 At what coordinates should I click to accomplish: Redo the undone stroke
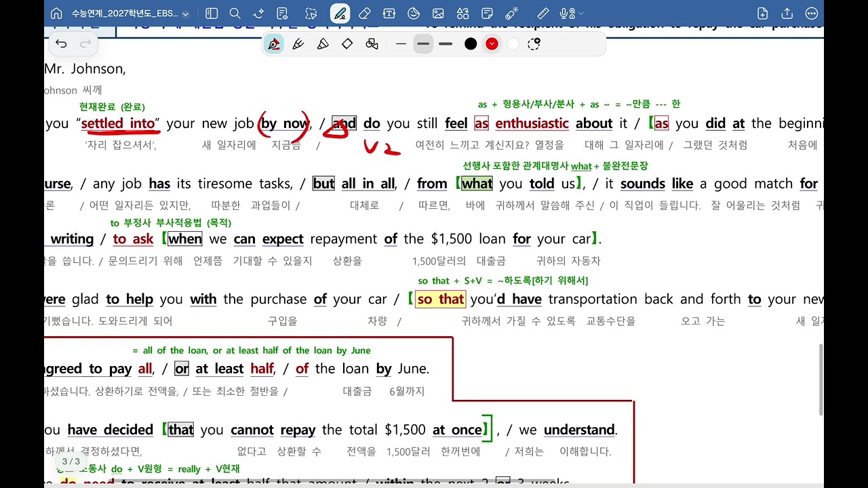(85, 44)
